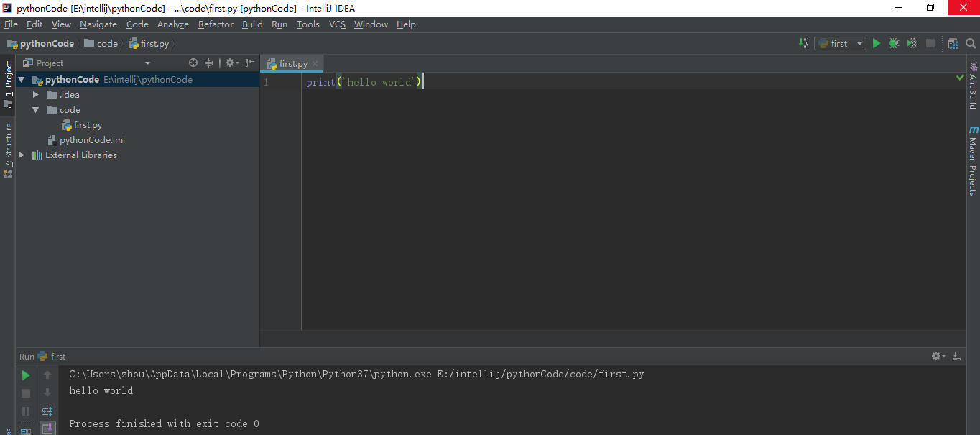Click Scroll from Source crosshair icon

[193, 63]
